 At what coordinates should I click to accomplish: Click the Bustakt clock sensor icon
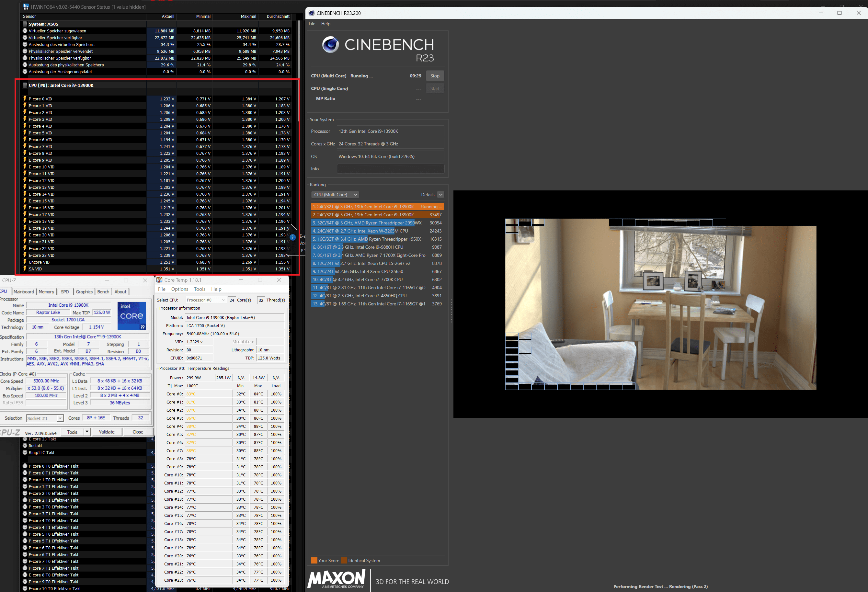tap(25, 446)
